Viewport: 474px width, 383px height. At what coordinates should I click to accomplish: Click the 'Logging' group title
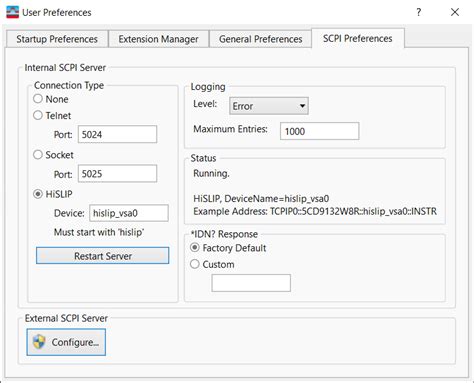coord(208,87)
